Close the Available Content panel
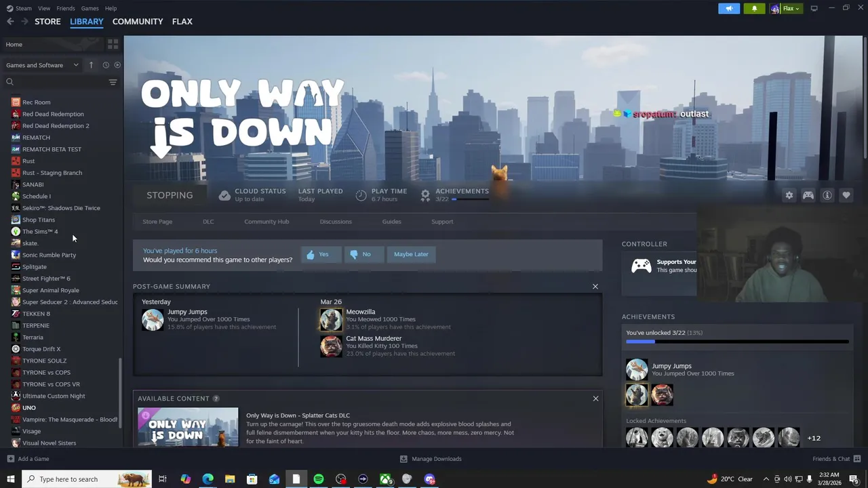This screenshot has width=868, height=488. [x=595, y=399]
